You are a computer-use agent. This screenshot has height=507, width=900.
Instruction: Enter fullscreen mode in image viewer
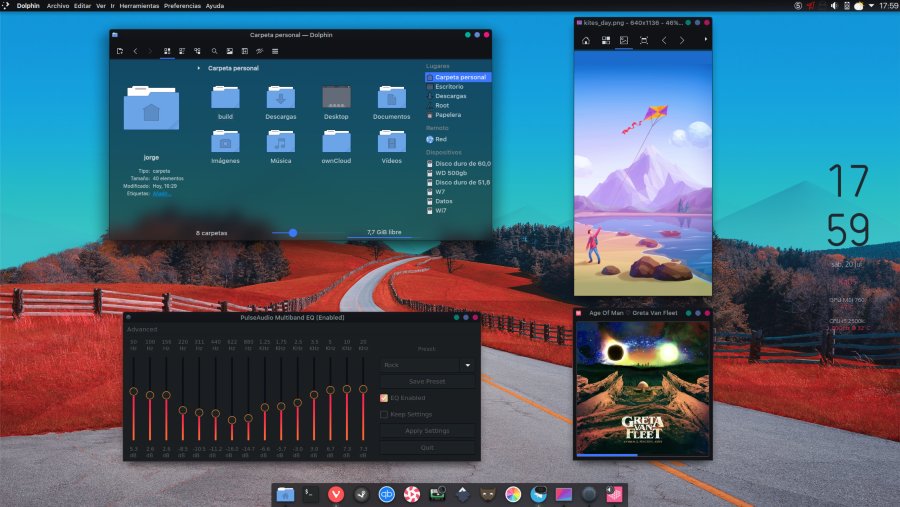644,41
